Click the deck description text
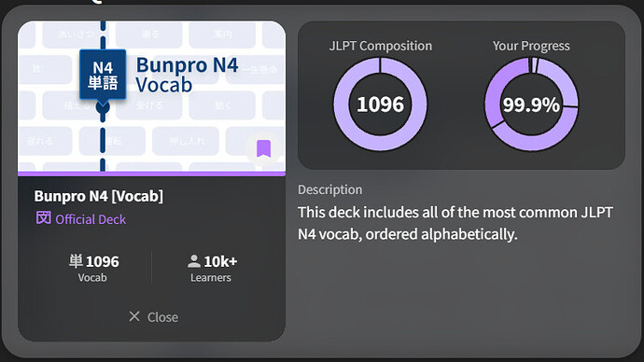 coord(455,223)
